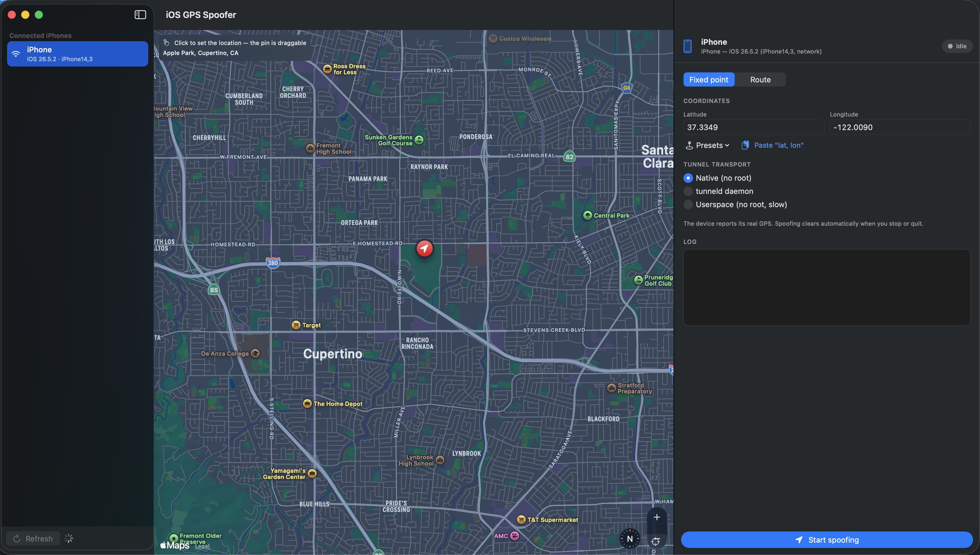Click the Yamagami's Garden Center marker
The width and height of the screenshot is (980, 555).
(312, 473)
